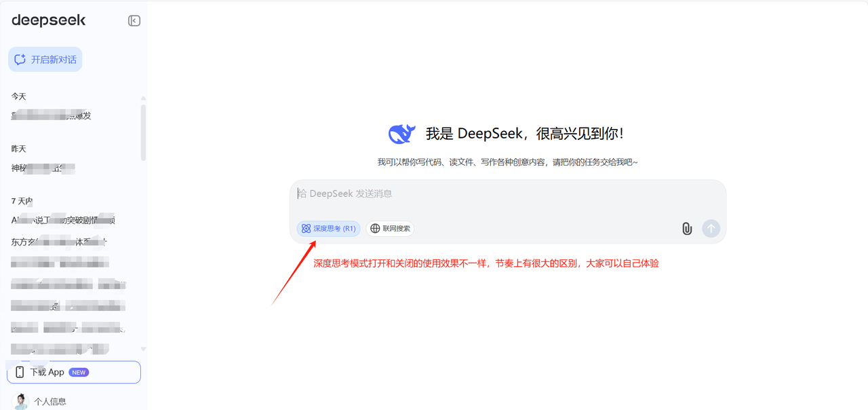Open yesterday's chat starting with 神秘
868x410 pixels.
[43, 168]
